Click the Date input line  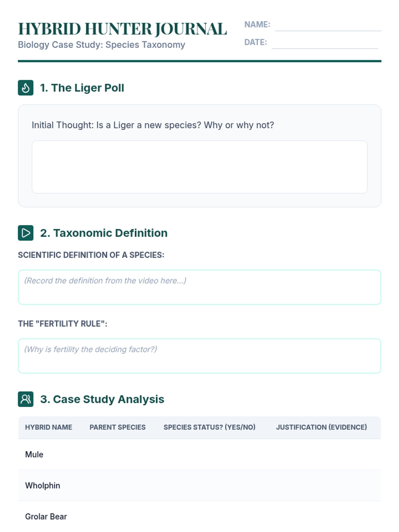(325, 44)
